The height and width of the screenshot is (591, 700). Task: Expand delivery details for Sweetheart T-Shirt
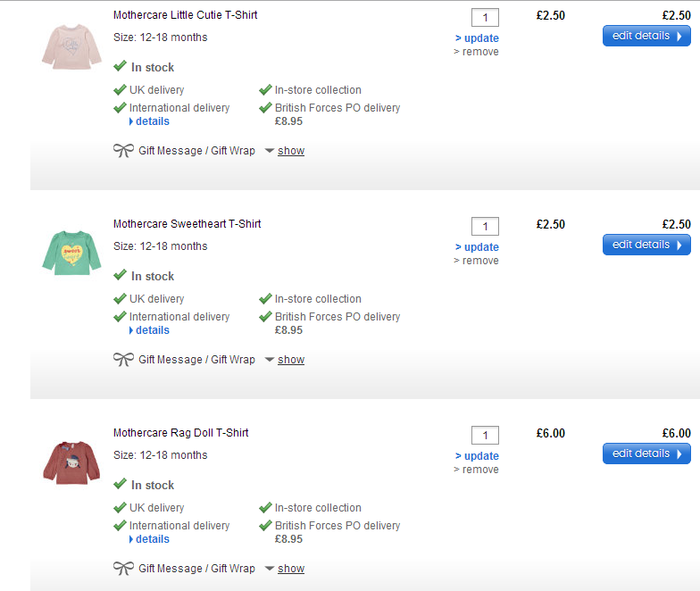pyautogui.click(x=152, y=330)
